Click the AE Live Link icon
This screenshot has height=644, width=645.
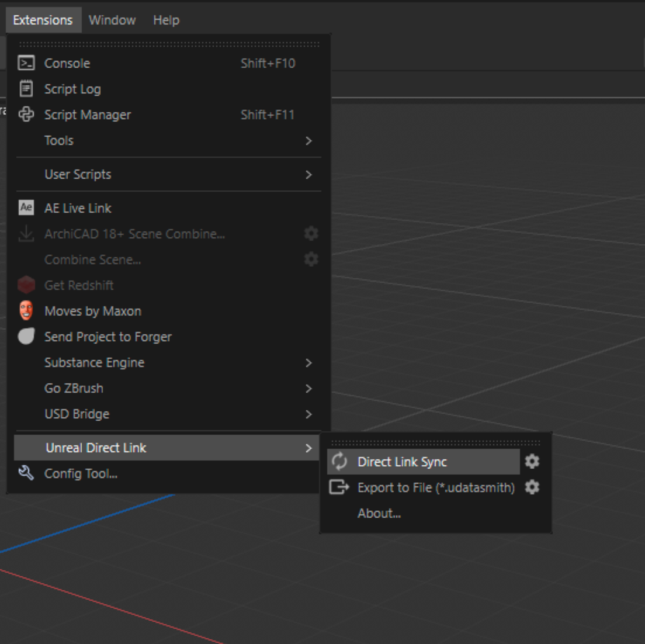point(26,207)
